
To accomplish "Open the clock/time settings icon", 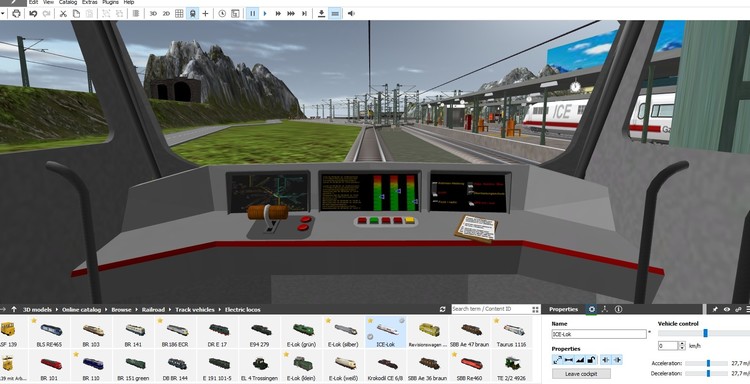I will (x=222, y=13).
